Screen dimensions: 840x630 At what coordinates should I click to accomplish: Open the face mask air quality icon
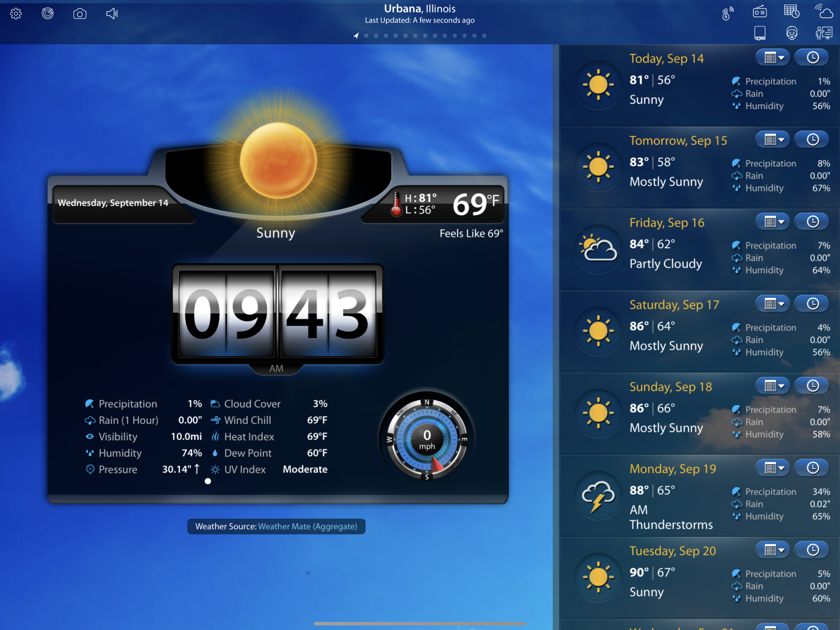792,33
